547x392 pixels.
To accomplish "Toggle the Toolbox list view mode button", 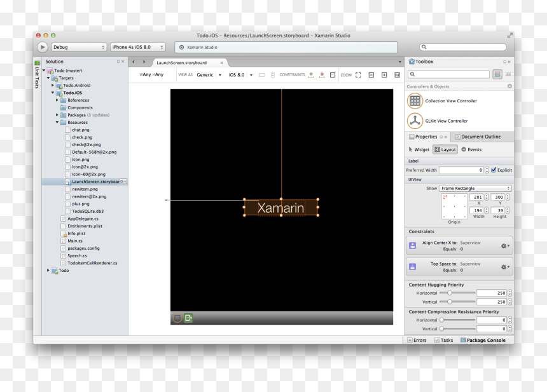I will coord(497,74).
